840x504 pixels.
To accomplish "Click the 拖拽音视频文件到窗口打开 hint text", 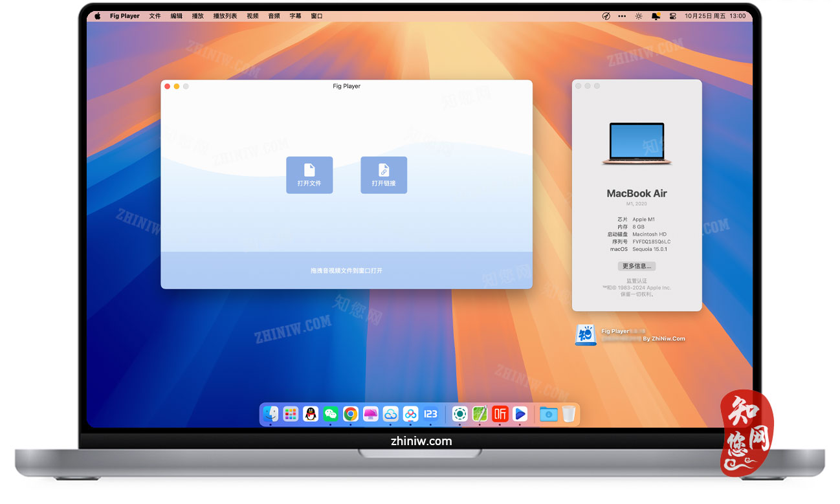I will (346, 270).
